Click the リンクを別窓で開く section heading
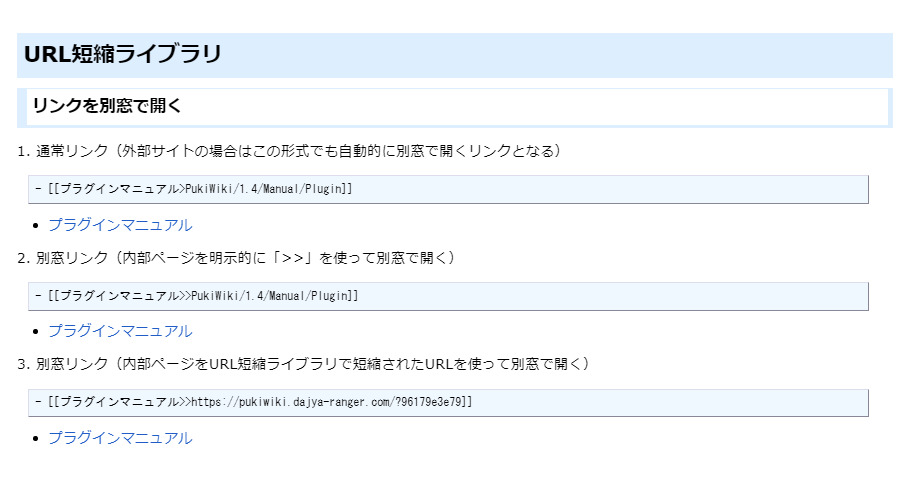The image size is (910, 478). 106,106
